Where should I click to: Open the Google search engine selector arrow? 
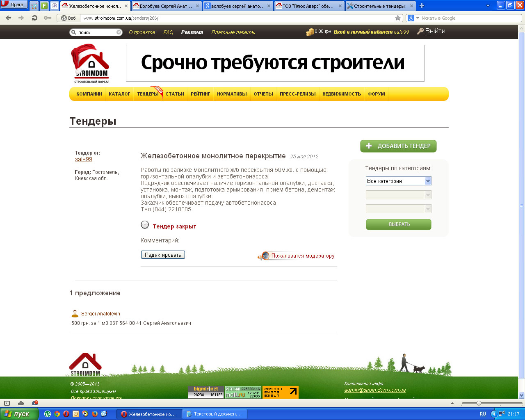pos(418,18)
